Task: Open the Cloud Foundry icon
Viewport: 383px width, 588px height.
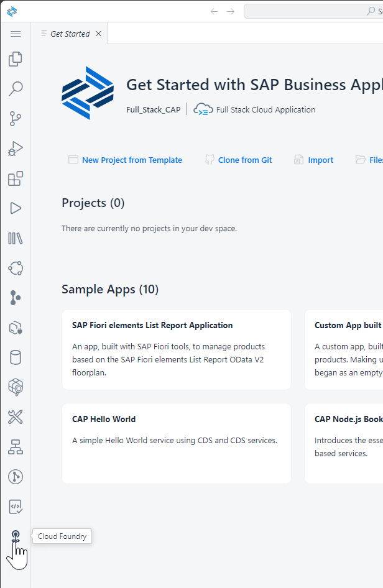Action: click(16, 536)
